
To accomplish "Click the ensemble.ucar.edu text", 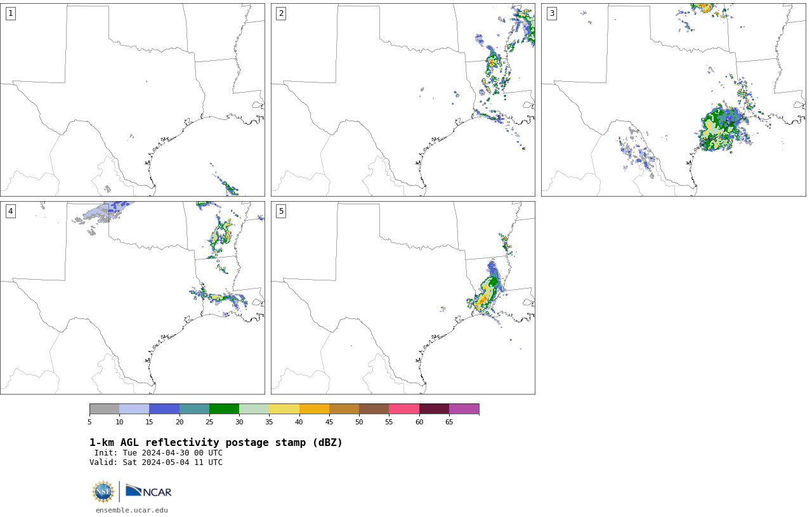I will point(132,510).
